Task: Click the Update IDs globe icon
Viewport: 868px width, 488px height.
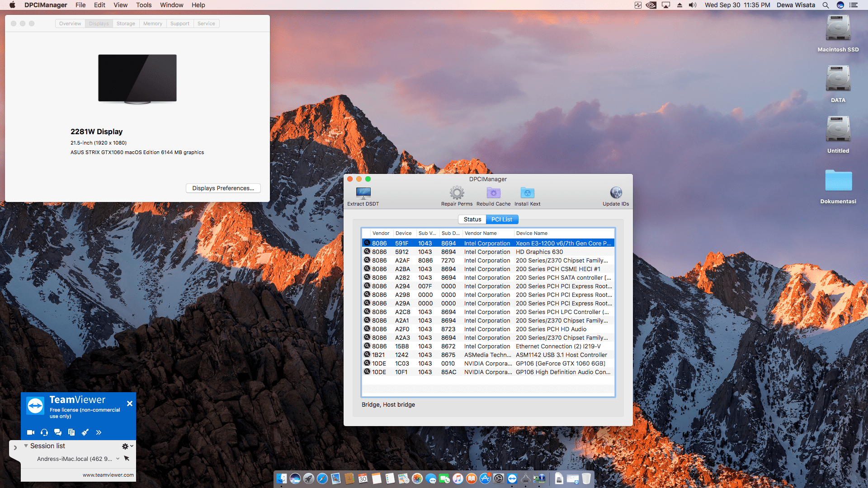Action: tap(616, 193)
